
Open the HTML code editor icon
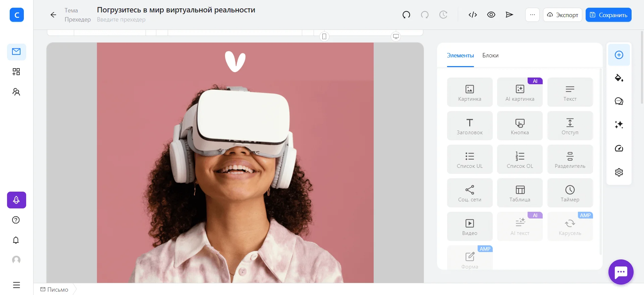473,15
